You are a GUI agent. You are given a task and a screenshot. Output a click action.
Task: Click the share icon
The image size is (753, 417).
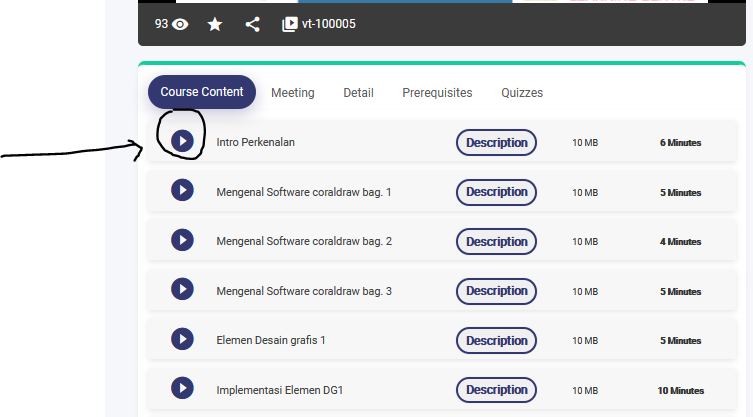click(x=252, y=24)
